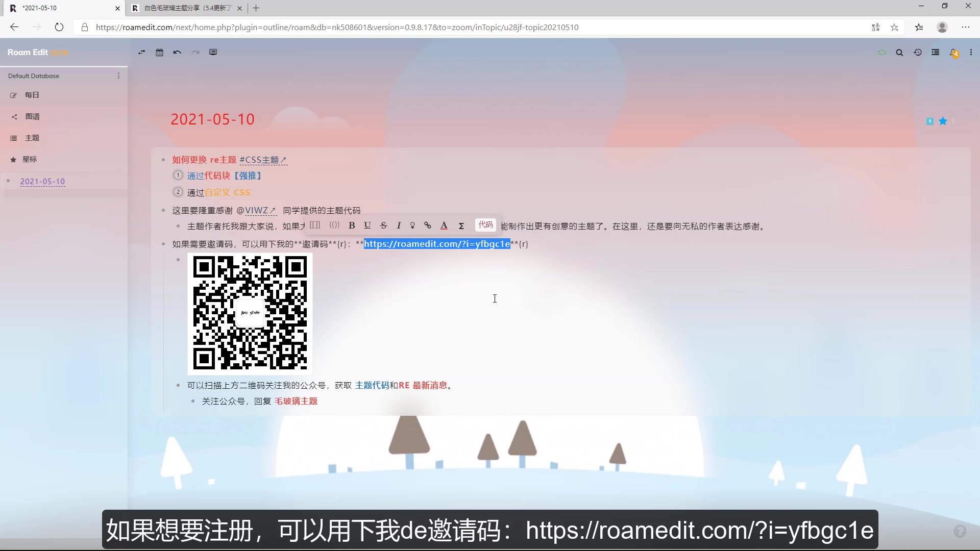Add this page to favorites star icon
Image resolution: width=980 pixels, height=551 pixels.
coord(894,28)
